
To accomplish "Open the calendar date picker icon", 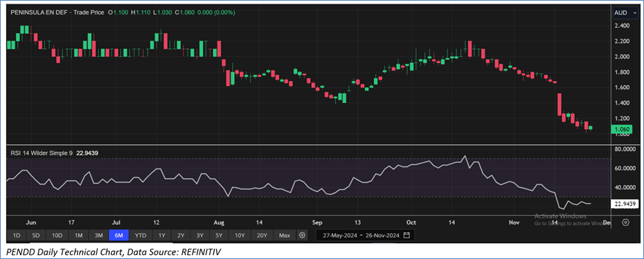I will pyautogui.click(x=407, y=235).
